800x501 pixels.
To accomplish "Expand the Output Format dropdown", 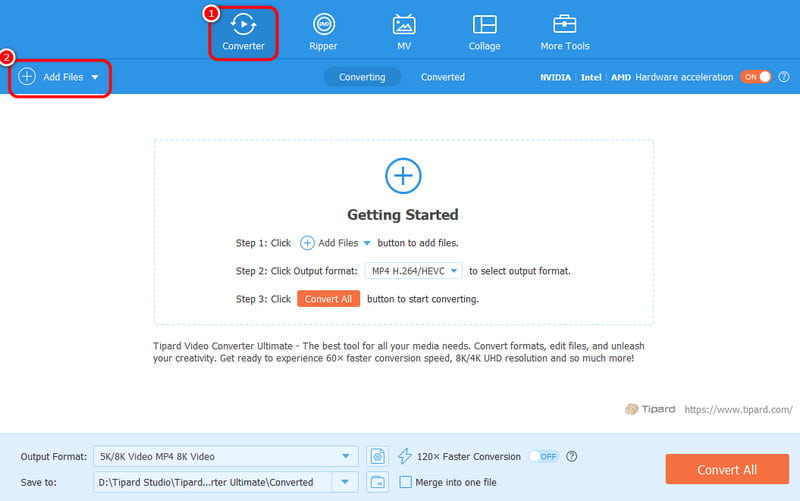I will [x=346, y=456].
